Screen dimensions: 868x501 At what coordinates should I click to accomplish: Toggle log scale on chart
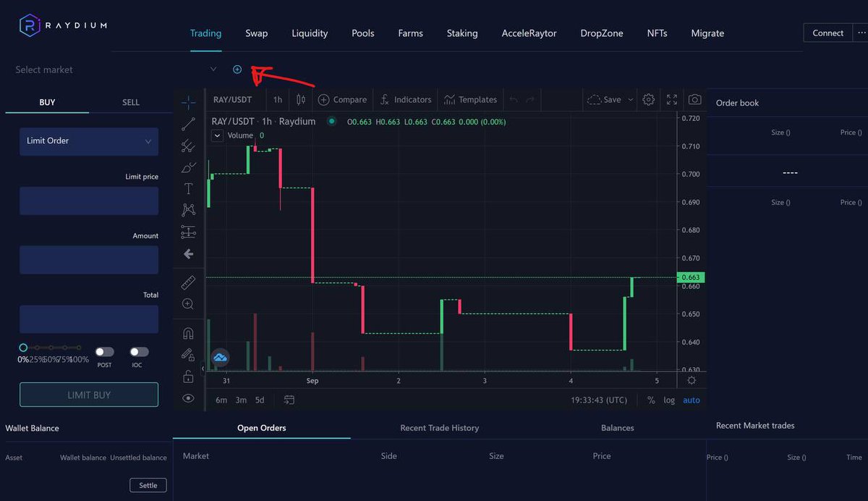coord(669,400)
